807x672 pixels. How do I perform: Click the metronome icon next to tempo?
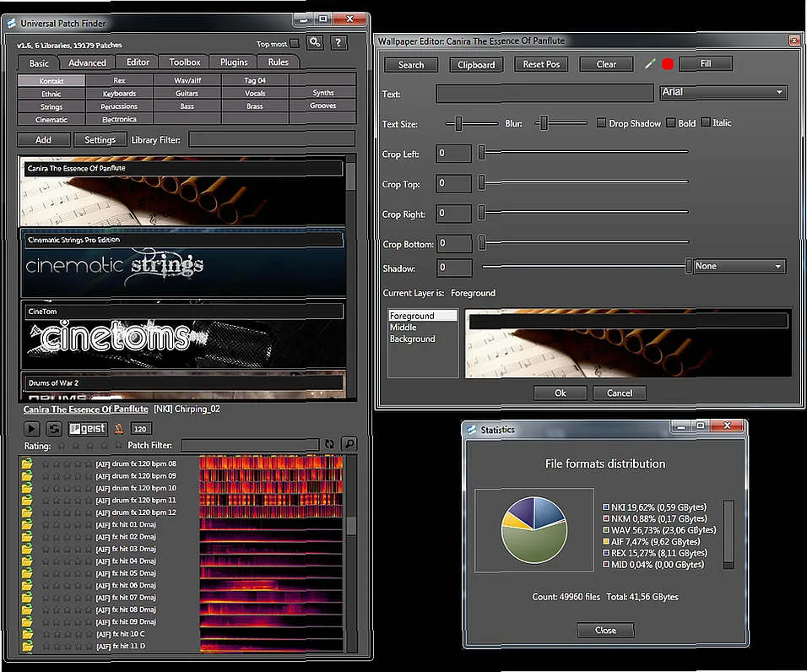[x=119, y=429]
